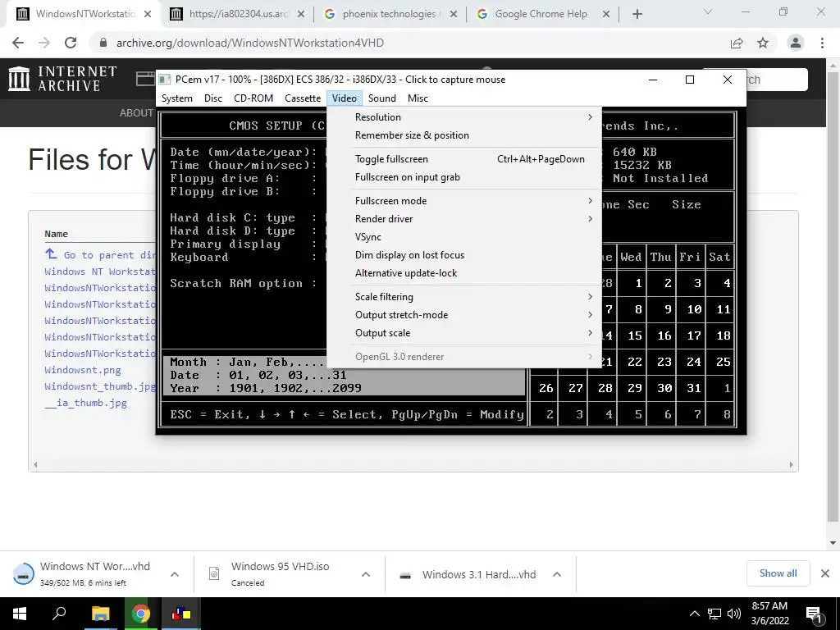Click the Internet Archive logo
840x630 pixels.
pyautogui.click(x=62, y=79)
